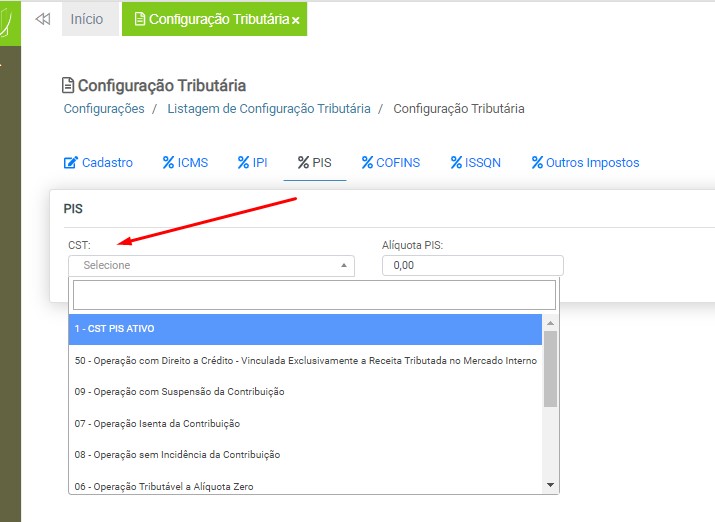Image resolution: width=715 pixels, height=522 pixels.
Task: Open the Cadastro tab
Action: [x=98, y=162]
